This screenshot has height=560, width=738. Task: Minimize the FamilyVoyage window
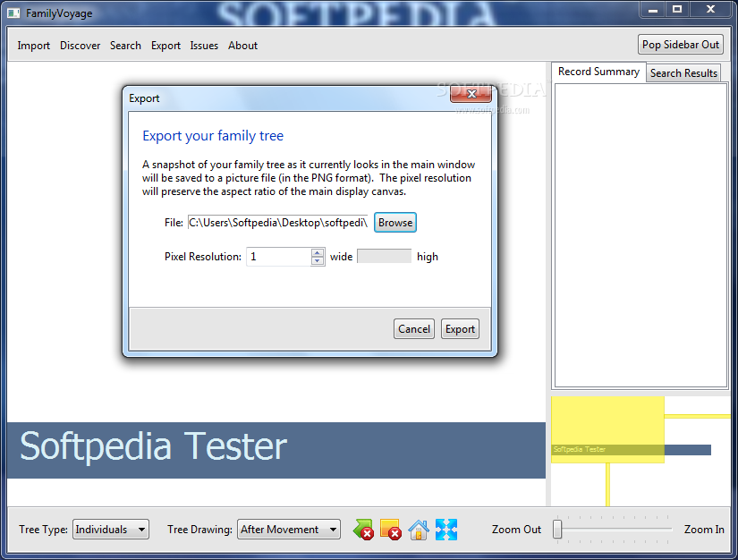point(653,10)
